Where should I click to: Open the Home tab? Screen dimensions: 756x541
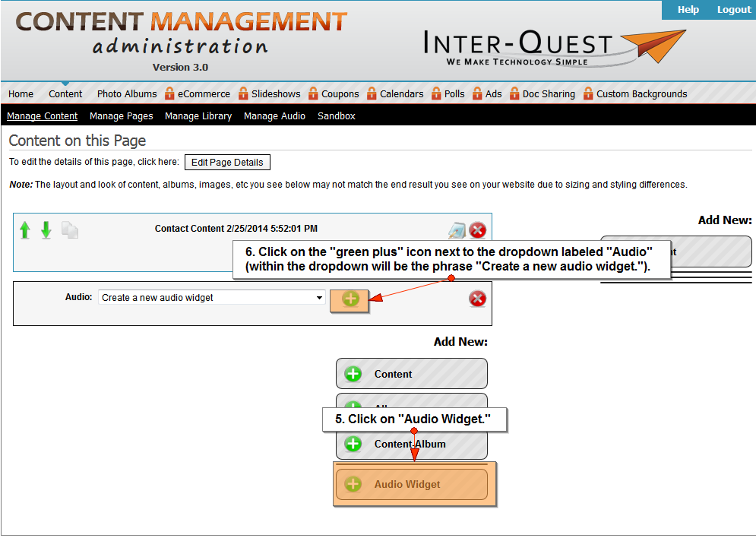pos(21,94)
